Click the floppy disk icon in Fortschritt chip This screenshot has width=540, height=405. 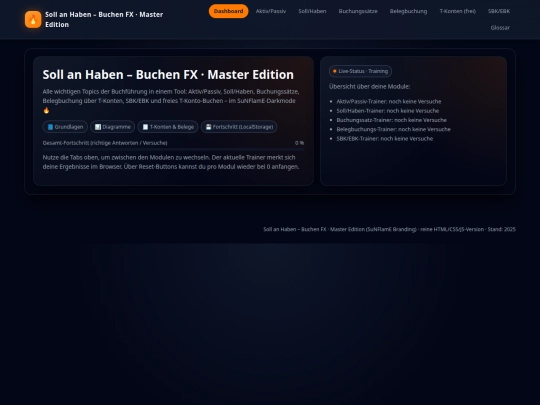click(x=208, y=127)
